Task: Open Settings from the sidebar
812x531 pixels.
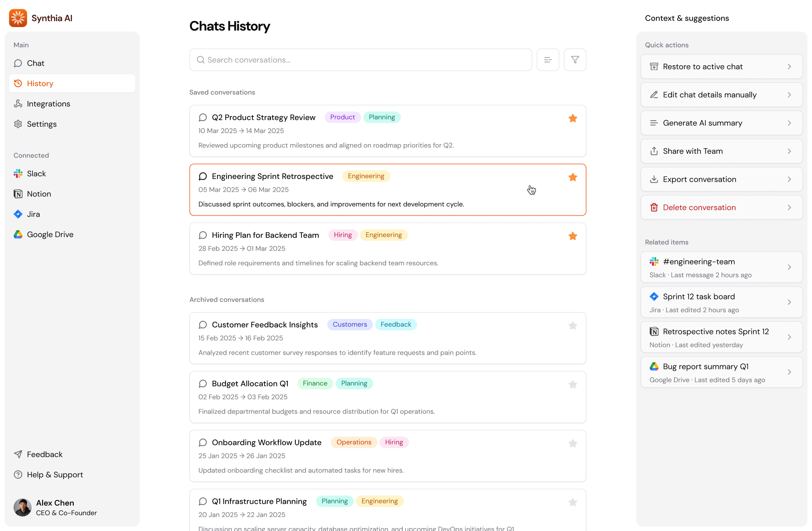Action: (41, 124)
